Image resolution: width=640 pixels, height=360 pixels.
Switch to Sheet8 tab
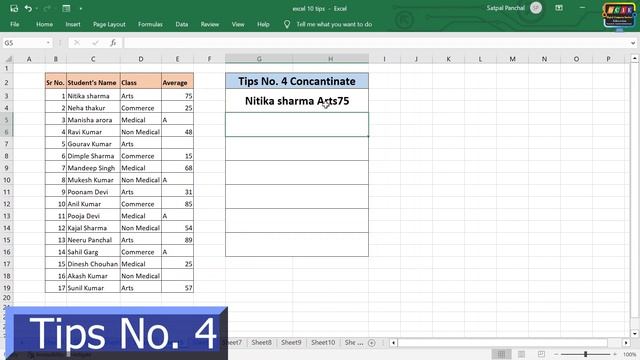(x=261, y=342)
